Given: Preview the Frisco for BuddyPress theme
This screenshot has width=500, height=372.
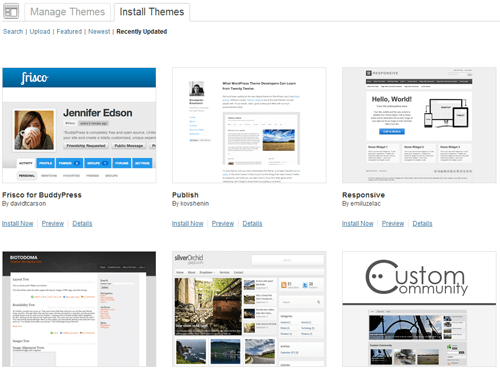Looking at the screenshot, I should click(x=53, y=223).
